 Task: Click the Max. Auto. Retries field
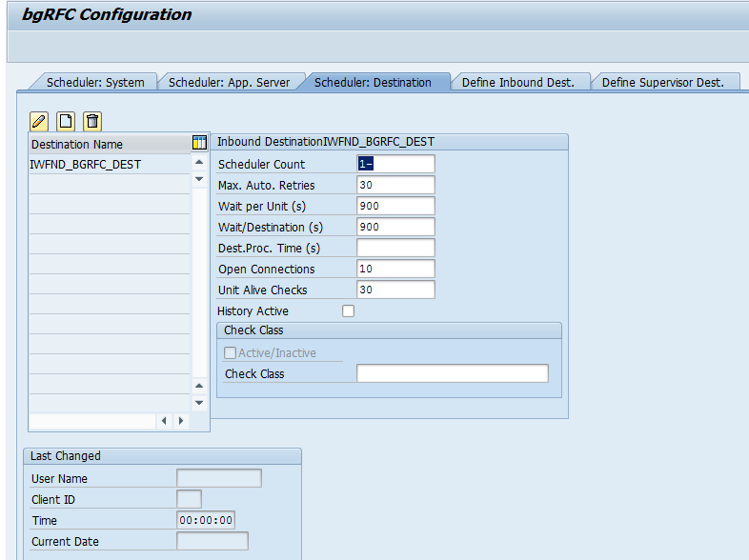click(395, 185)
